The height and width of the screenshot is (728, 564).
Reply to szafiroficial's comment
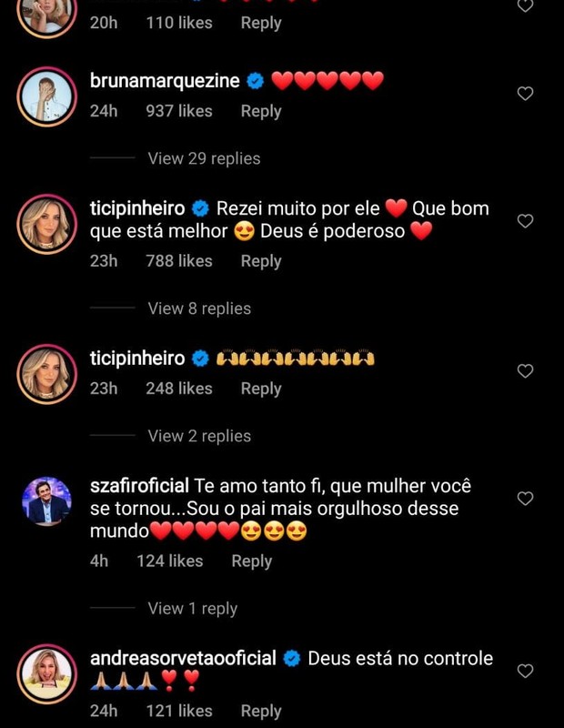(252, 561)
